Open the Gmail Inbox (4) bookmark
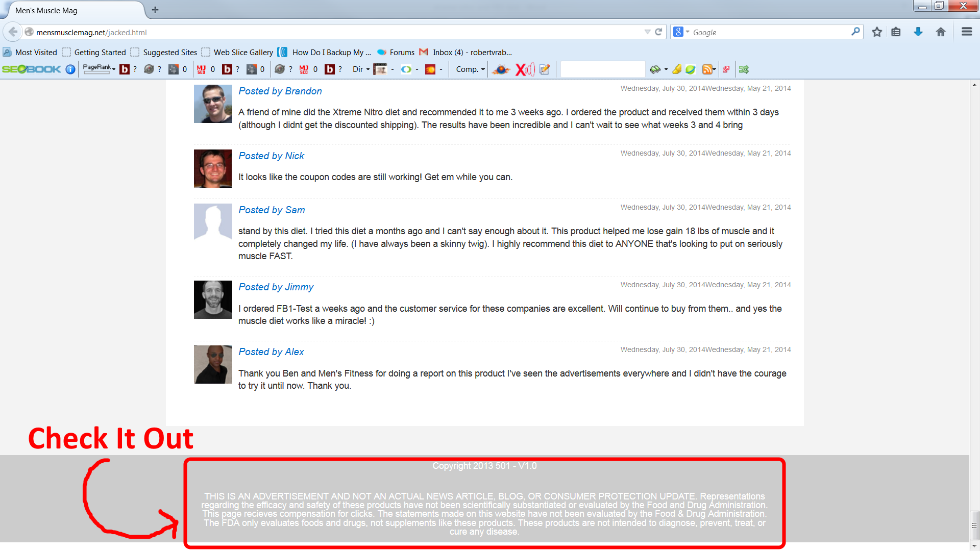980x551 pixels. (465, 52)
